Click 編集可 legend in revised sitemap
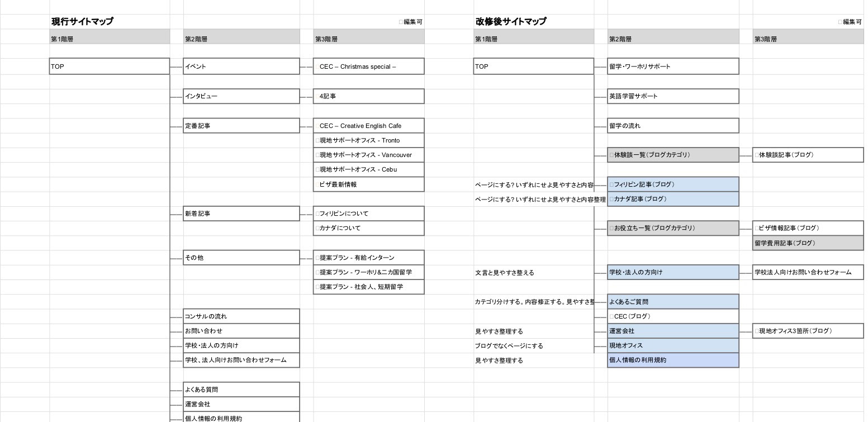 [850, 22]
